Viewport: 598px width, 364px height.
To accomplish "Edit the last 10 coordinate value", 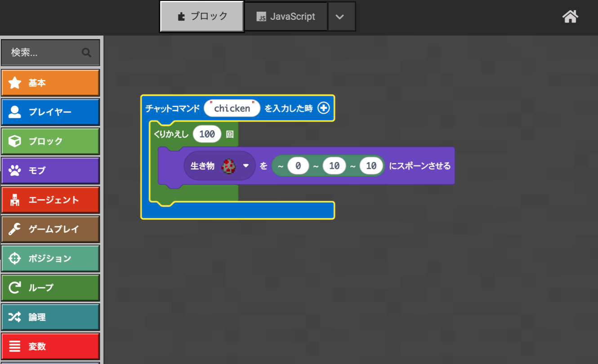I will click(371, 166).
